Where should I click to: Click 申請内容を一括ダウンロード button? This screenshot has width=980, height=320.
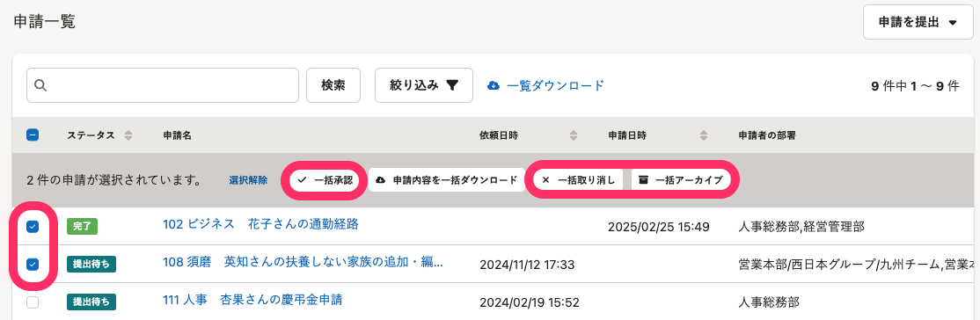pyautogui.click(x=447, y=180)
